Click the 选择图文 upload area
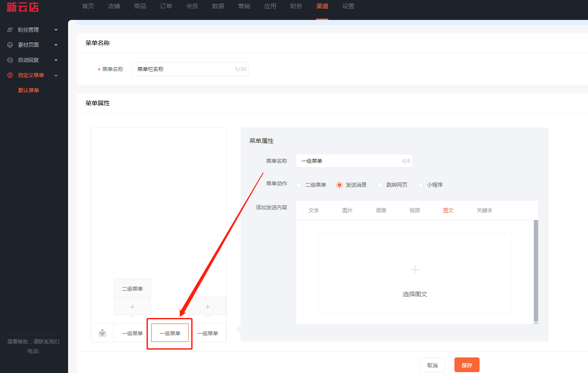Viewport: 588px width, 373px height. tap(415, 274)
